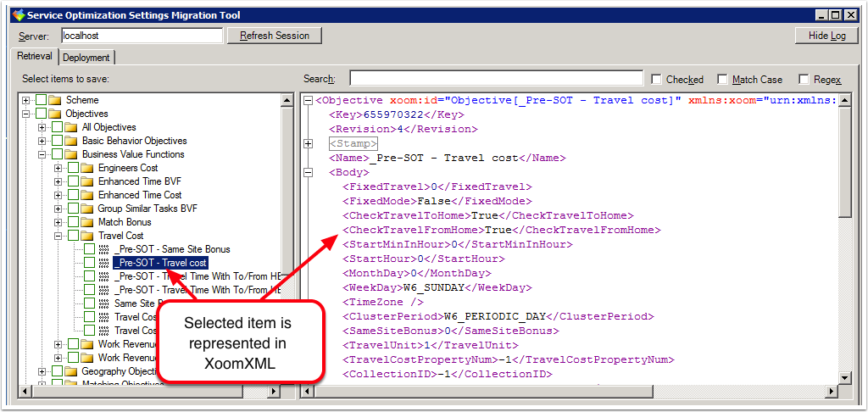The image size is (868, 412).
Task: Click the Group Similar Tasks BVF folder icon
Action: coord(87,209)
